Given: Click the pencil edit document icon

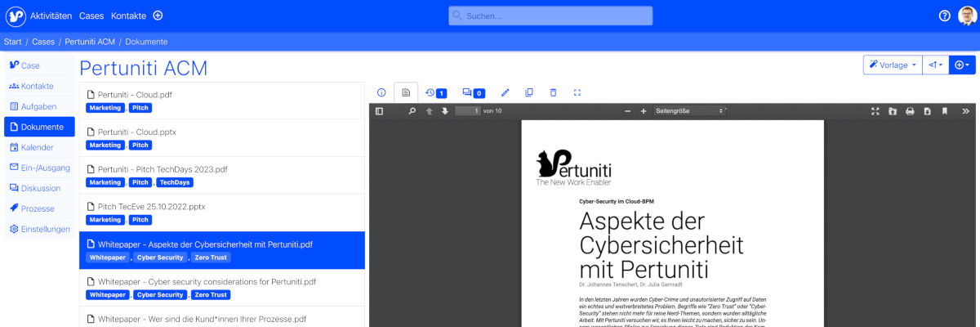Looking at the screenshot, I should (505, 93).
